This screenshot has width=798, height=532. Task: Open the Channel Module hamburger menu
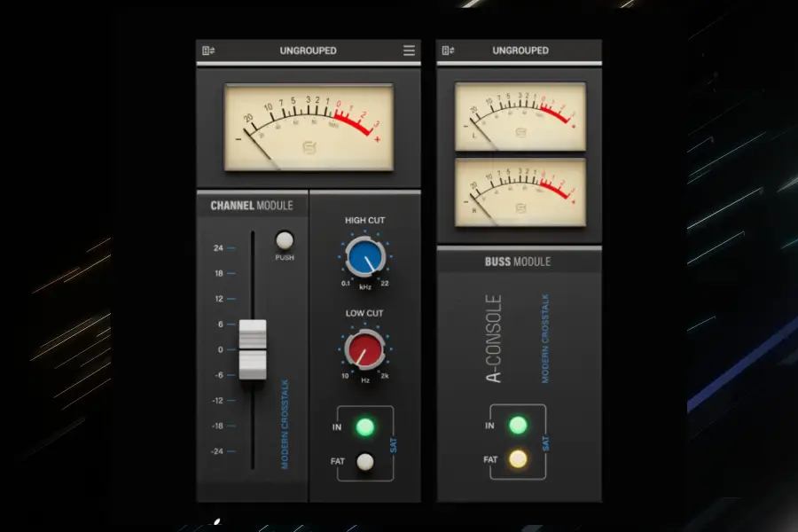click(x=409, y=51)
